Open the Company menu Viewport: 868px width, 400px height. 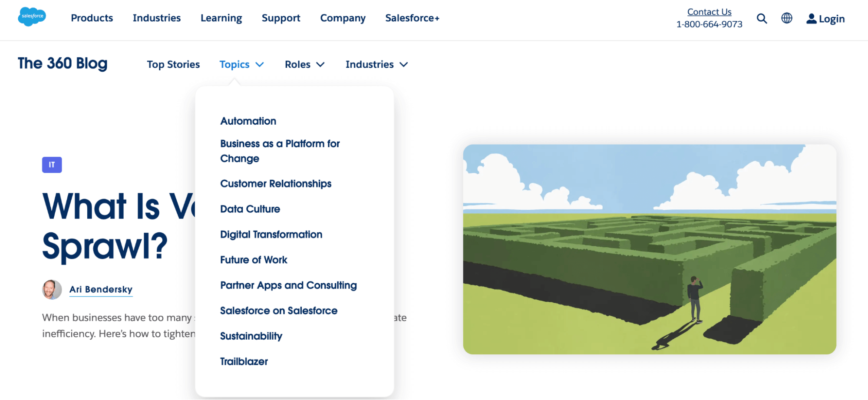point(343,18)
